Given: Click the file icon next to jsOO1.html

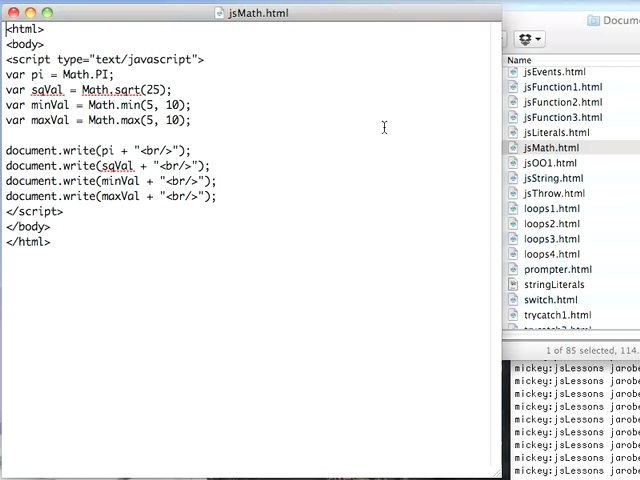Looking at the screenshot, I should click(x=513, y=163).
